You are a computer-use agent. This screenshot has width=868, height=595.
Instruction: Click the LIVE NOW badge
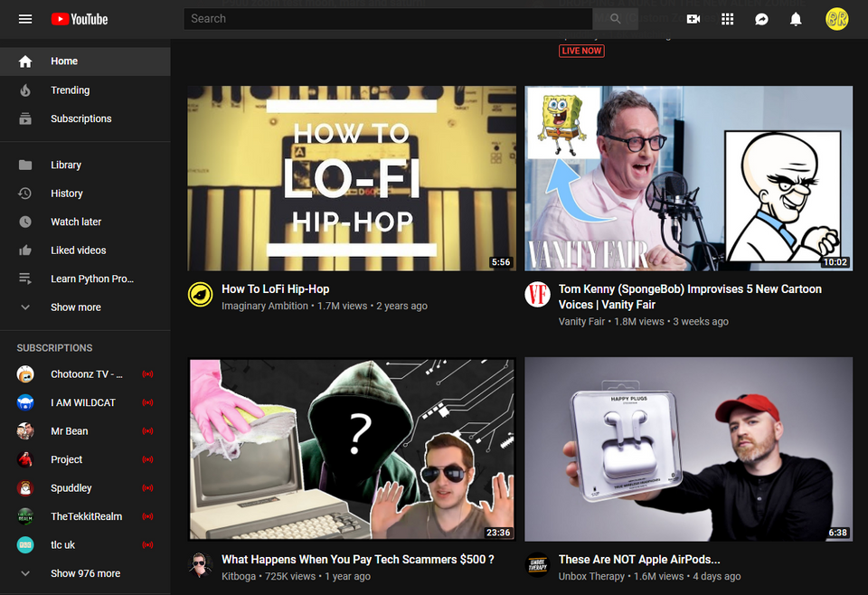581,51
